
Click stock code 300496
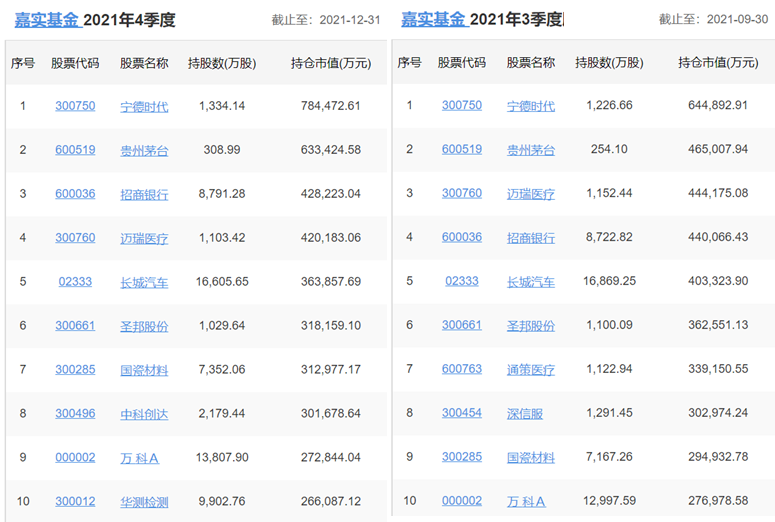point(75,413)
